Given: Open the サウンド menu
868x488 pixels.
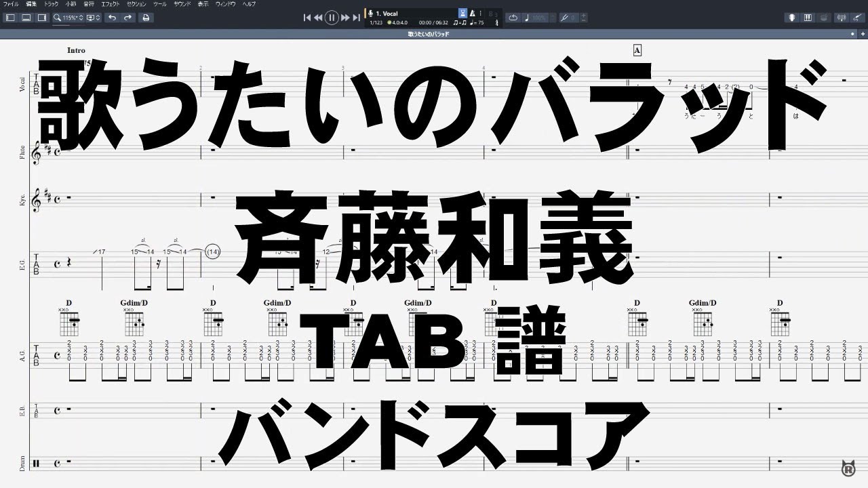Looking at the screenshot, I should (x=182, y=3).
